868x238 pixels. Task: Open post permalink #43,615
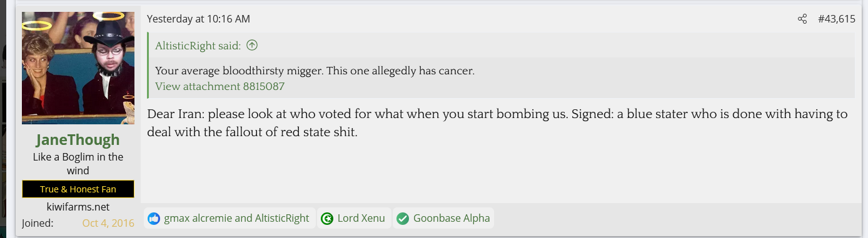[x=836, y=19]
